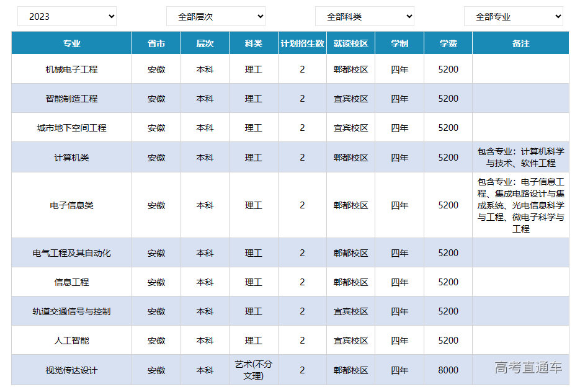This screenshot has height=392, width=580.
Task: Click the 城市地下空间工程 row name
Action: click(x=71, y=128)
